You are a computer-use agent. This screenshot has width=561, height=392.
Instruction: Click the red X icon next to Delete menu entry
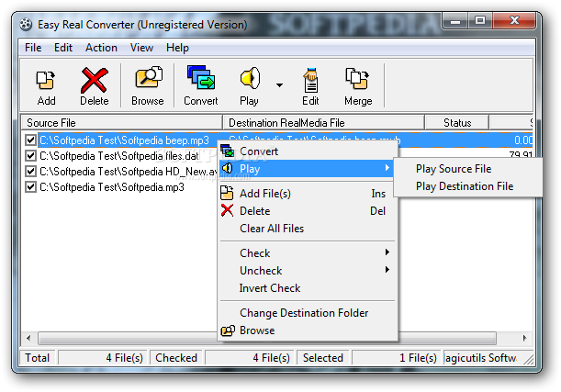227,210
